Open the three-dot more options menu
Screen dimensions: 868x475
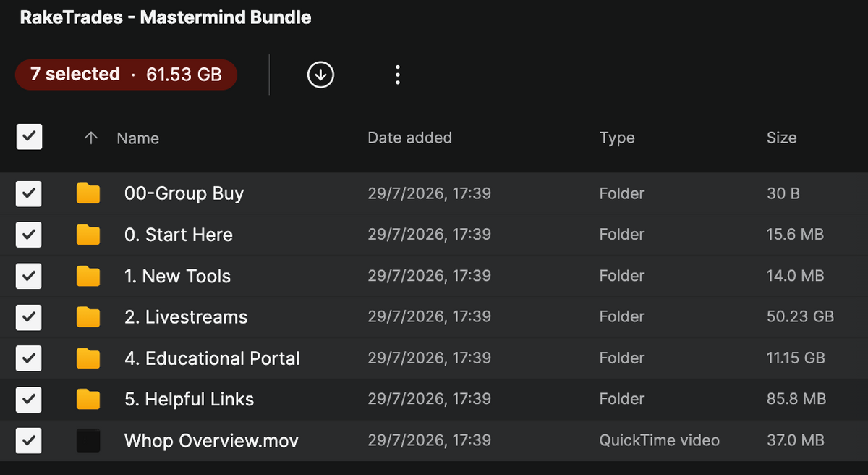397,75
